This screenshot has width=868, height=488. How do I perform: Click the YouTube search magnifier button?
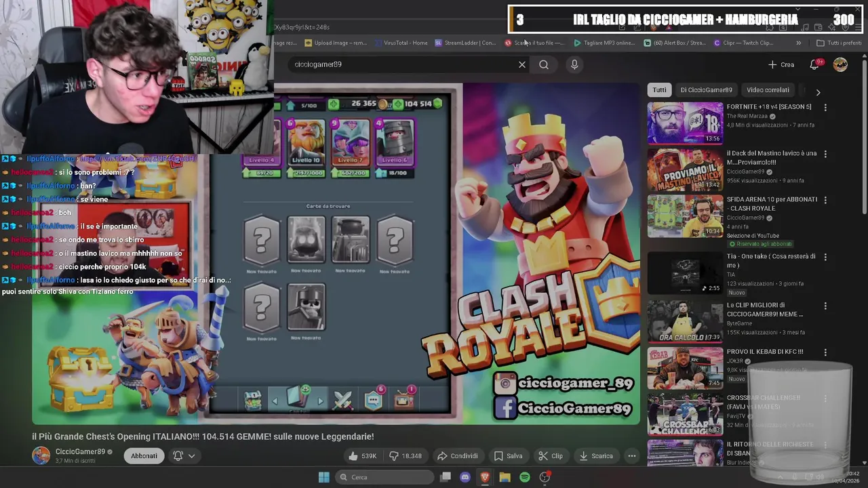click(544, 64)
